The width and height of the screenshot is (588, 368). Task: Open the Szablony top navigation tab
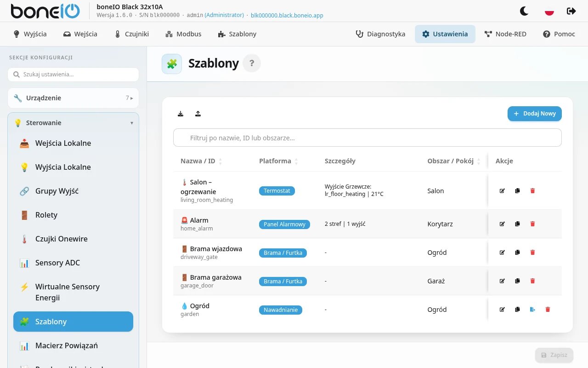(x=237, y=34)
